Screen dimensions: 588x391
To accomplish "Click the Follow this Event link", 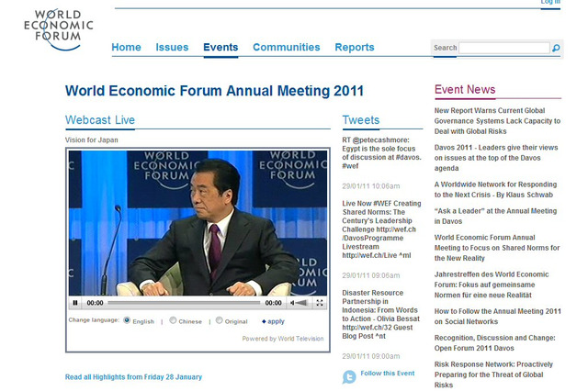I will pyautogui.click(x=388, y=374).
